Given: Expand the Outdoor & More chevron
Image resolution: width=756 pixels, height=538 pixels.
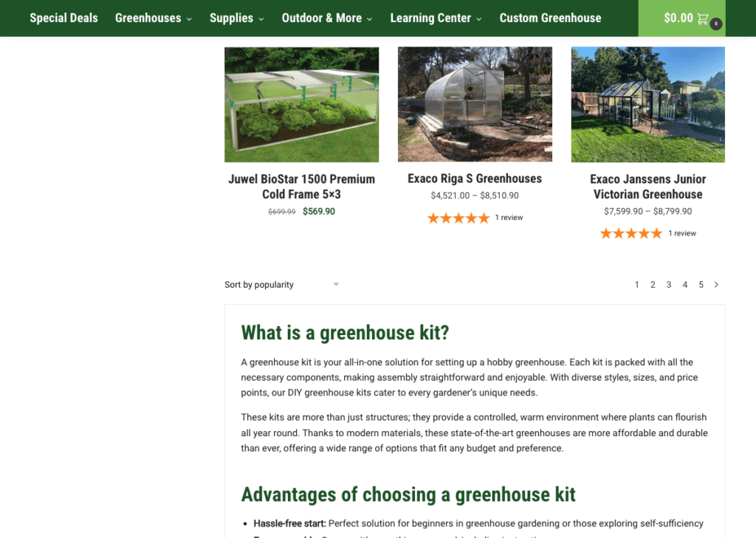Looking at the screenshot, I should [x=370, y=19].
